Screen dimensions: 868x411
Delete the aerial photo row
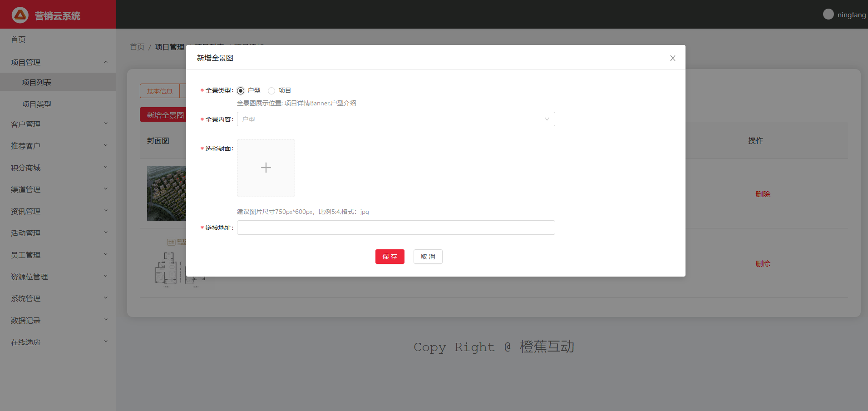point(763,194)
